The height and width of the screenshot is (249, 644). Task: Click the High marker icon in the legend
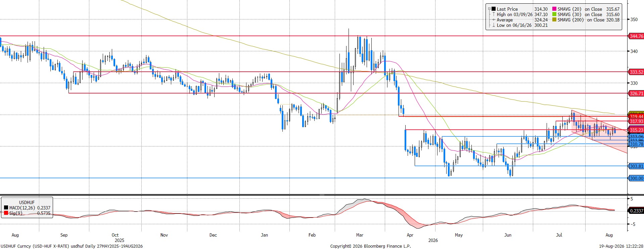494,14
